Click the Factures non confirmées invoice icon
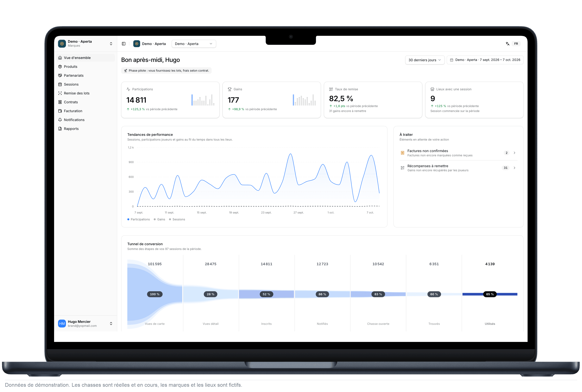Image resolution: width=582 pixels, height=392 pixels. [x=402, y=153]
